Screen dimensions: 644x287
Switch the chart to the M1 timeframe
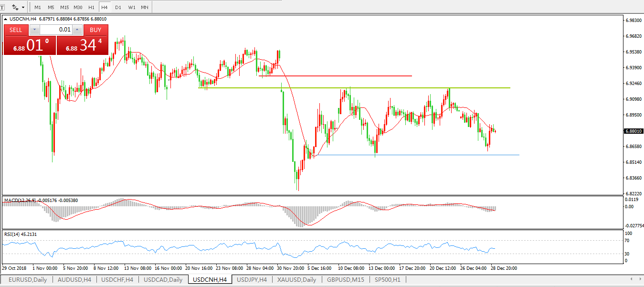(38, 8)
